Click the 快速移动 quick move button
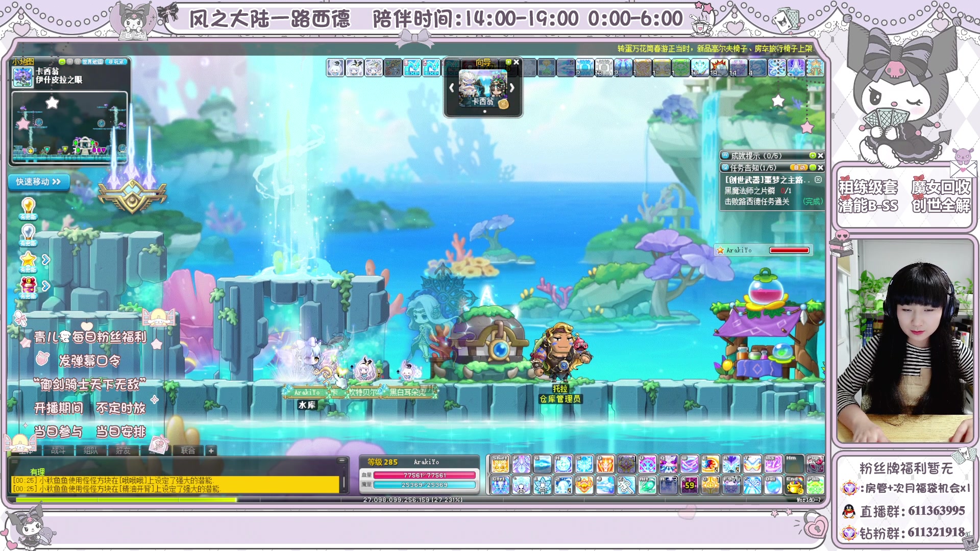The height and width of the screenshot is (551, 980). [x=38, y=182]
